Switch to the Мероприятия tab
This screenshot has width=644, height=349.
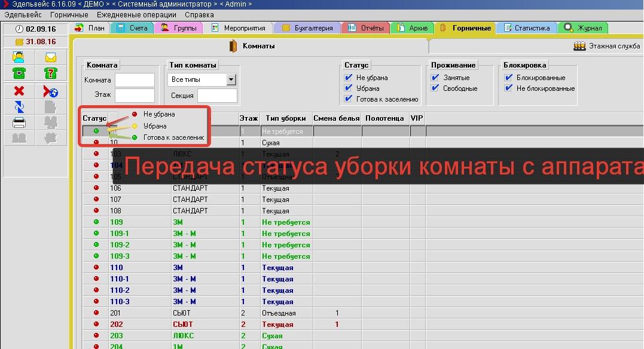coord(238,28)
